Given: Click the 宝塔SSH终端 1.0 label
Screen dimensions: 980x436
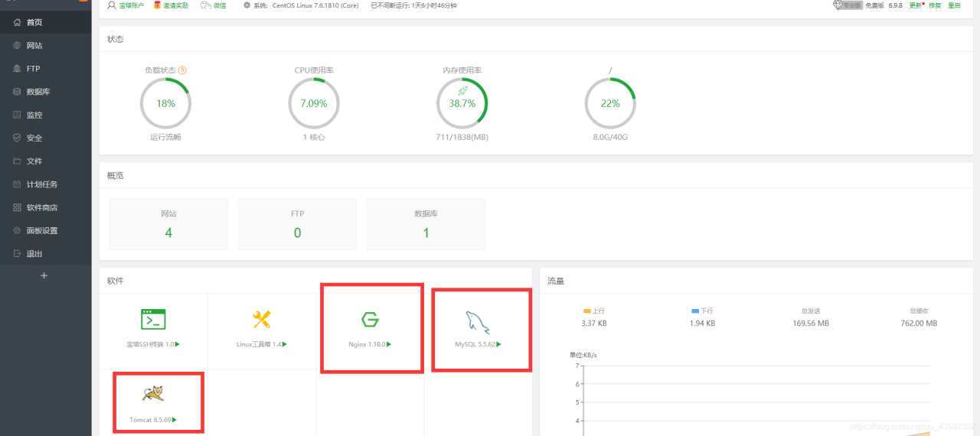Looking at the screenshot, I should [x=150, y=345].
